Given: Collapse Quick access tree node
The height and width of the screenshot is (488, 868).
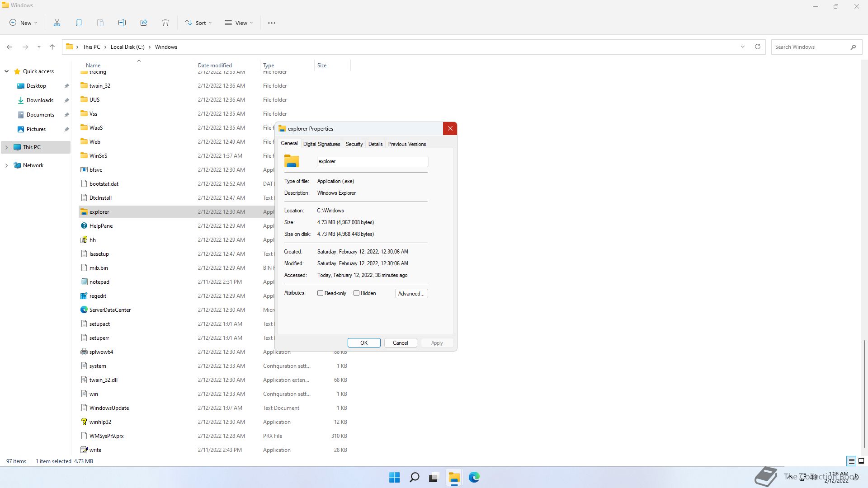Looking at the screenshot, I should coord(7,71).
